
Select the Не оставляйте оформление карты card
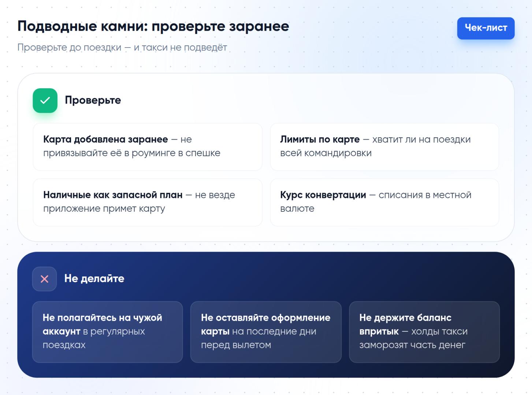pyautogui.click(x=266, y=332)
